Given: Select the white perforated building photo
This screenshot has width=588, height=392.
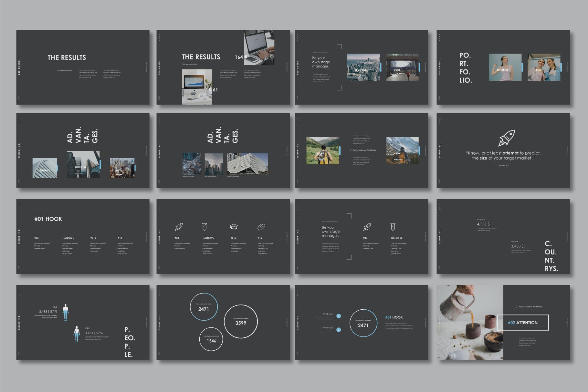Looking at the screenshot, I should pos(247,164).
